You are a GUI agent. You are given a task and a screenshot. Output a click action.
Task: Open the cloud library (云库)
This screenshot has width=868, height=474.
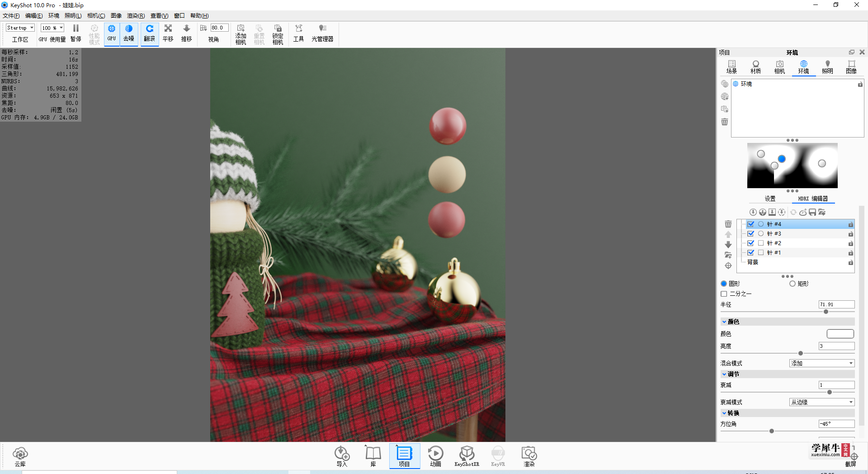click(x=20, y=456)
